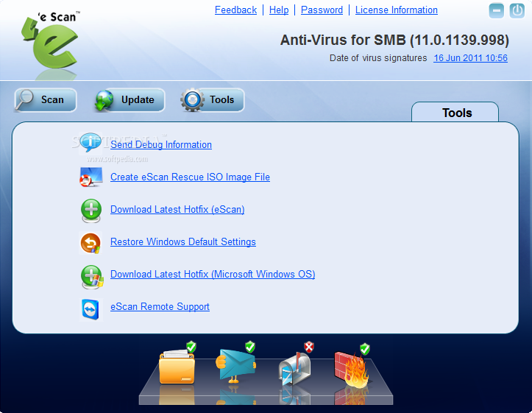The image size is (532, 413).
Task: Click the green plus eScan hotfix icon
Action: [x=91, y=210]
